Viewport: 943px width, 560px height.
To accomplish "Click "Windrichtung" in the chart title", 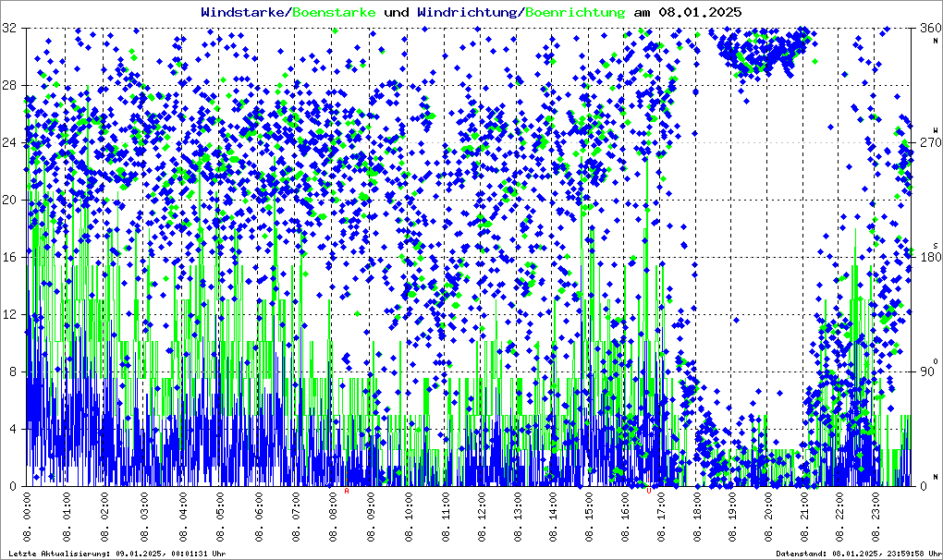I will tap(467, 12).
